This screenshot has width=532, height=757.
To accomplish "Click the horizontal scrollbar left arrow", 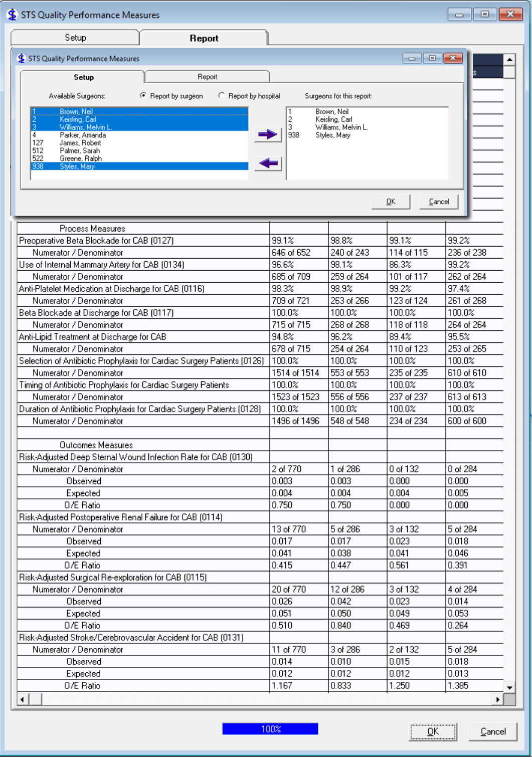I will (x=23, y=699).
